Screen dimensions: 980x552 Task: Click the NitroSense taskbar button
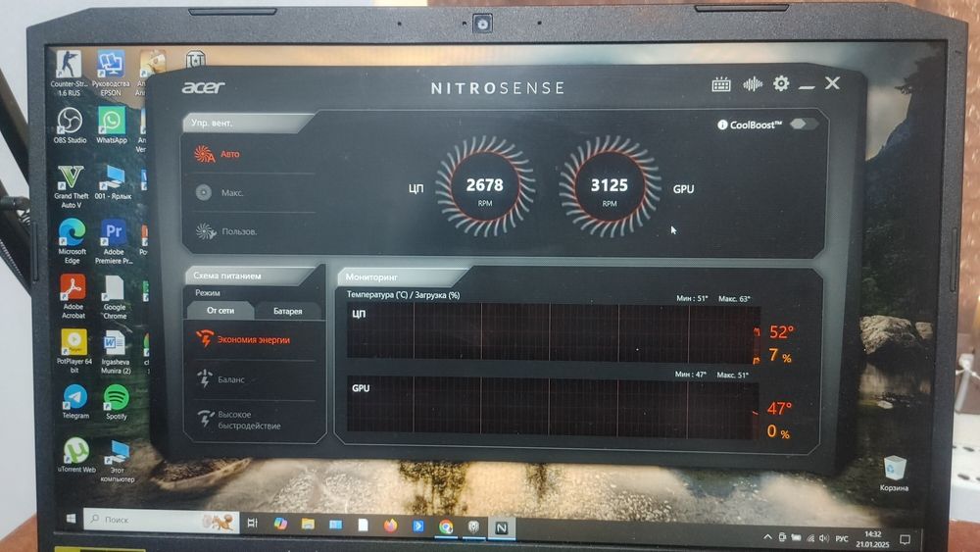(501, 528)
